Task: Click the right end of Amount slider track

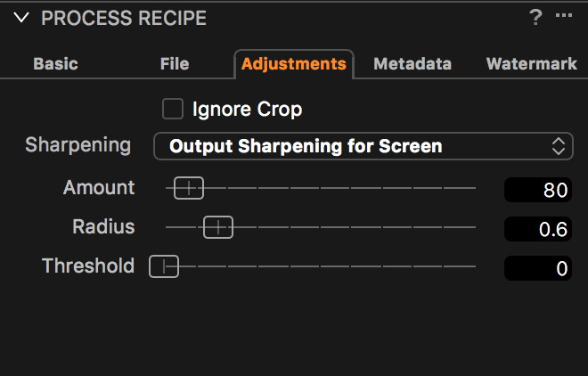Action: [x=473, y=188]
